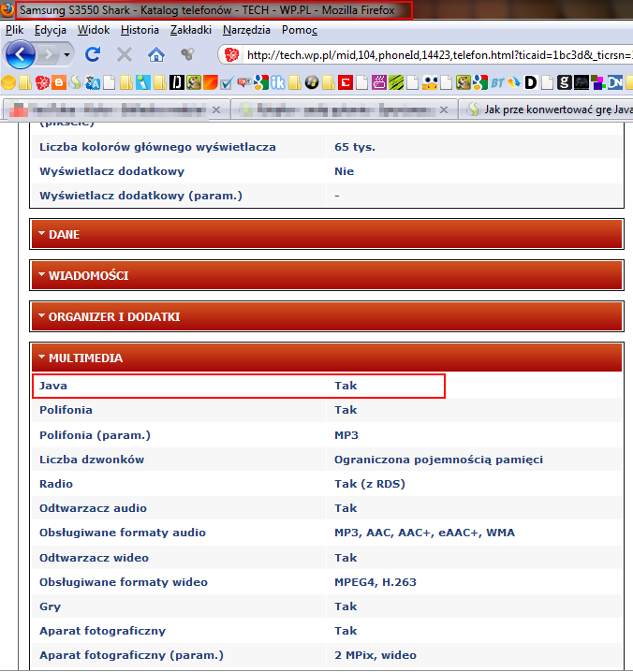This screenshot has height=672, width=633.
Task: Go back using the blue Back arrow
Action: tap(20, 55)
